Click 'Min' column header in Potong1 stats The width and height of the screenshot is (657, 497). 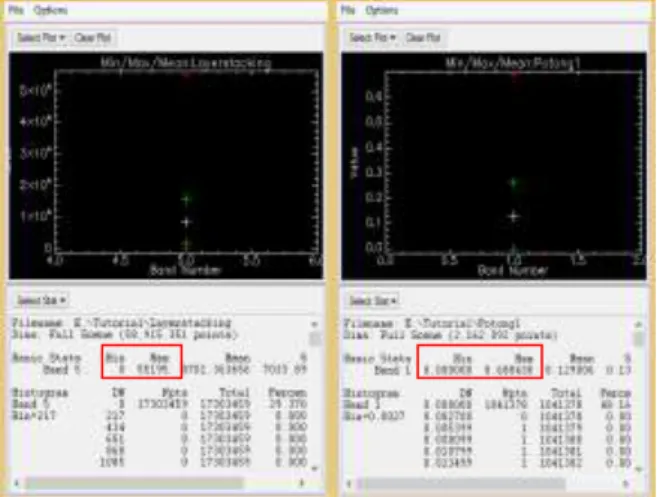463,359
